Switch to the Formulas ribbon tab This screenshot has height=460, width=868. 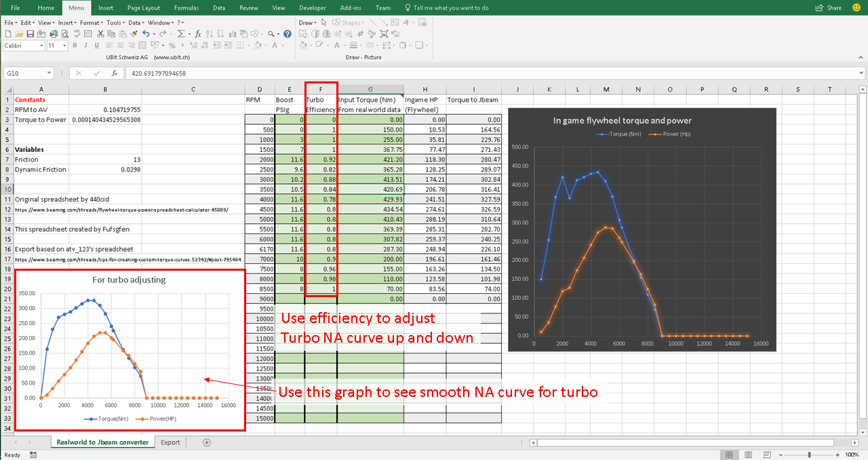pos(186,7)
